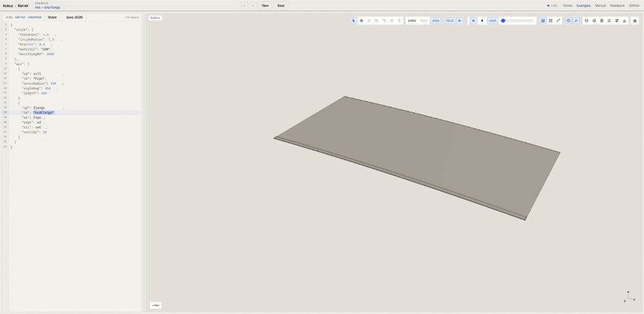Viewport: 644px width, 314px height.
Task: Open the example title link under EXAMPLE
Action: pos(48,8)
